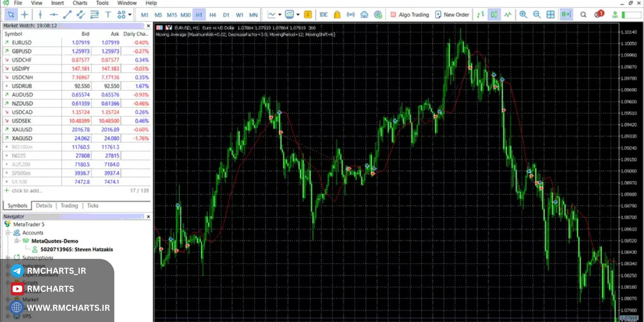Select the XAUUSD symbol row
This screenshot has height=322, width=644.
point(77,129)
